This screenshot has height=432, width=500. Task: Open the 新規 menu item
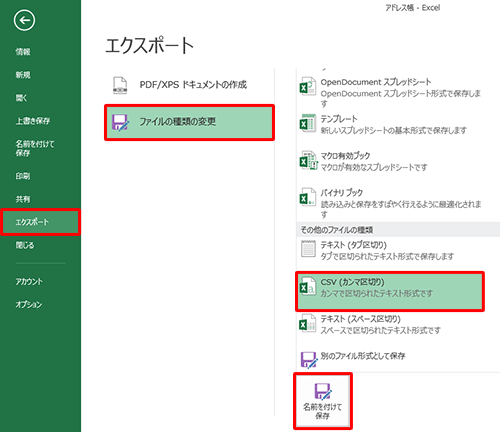click(23, 75)
